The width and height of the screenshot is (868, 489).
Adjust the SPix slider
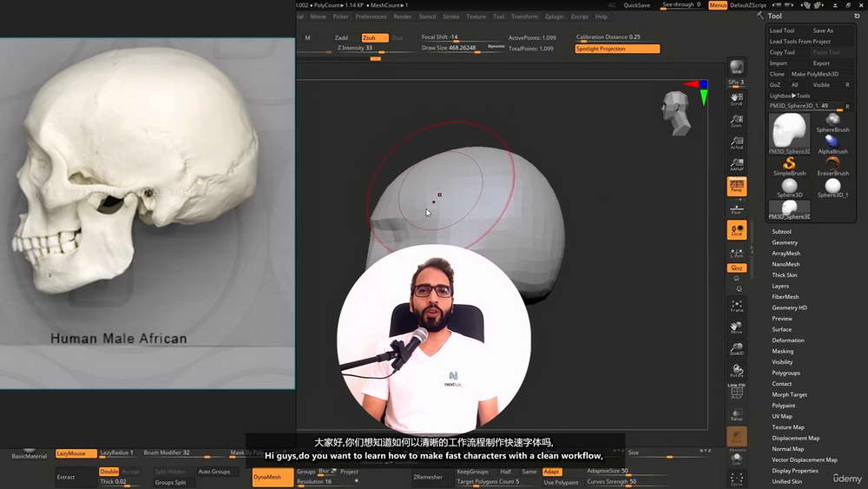point(736,83)
